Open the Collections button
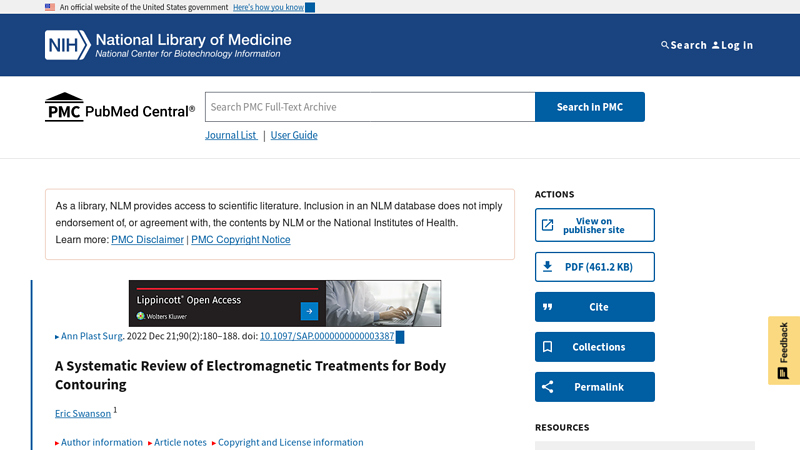Image resolution: width=800 pixels, height=450 pixels. pyautogui.click(x=595, y=347)
